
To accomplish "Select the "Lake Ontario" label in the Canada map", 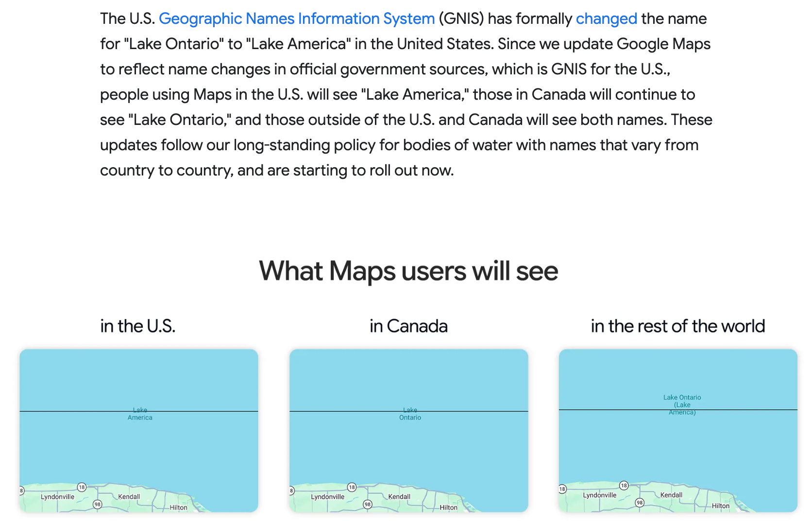I will pyautogui.click(x=410, y=414).
